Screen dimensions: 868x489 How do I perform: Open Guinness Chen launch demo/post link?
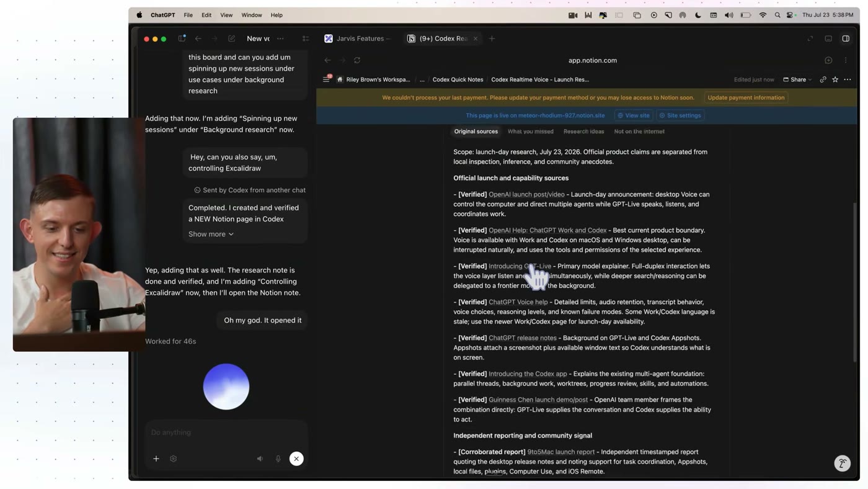538,400
